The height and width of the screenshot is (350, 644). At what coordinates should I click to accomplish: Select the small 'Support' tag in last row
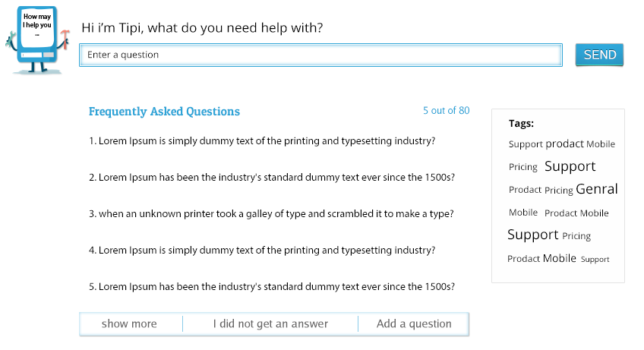click(x=595, y=259)
